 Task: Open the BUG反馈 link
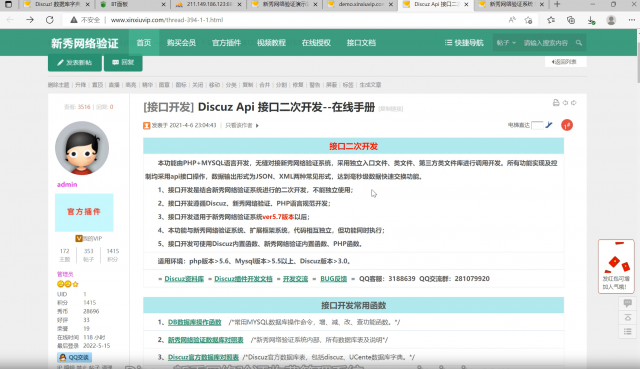[x=333, y=278]
